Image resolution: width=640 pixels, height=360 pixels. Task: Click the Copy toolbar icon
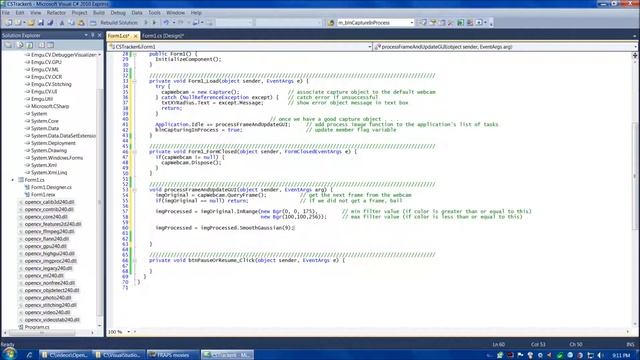(x=71, y=23)
